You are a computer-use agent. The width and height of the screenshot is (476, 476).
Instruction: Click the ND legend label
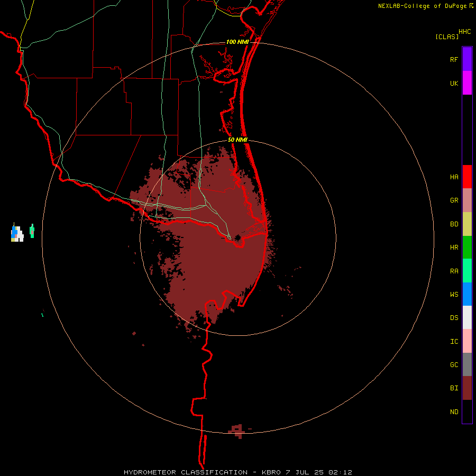[x=454, y=412]
